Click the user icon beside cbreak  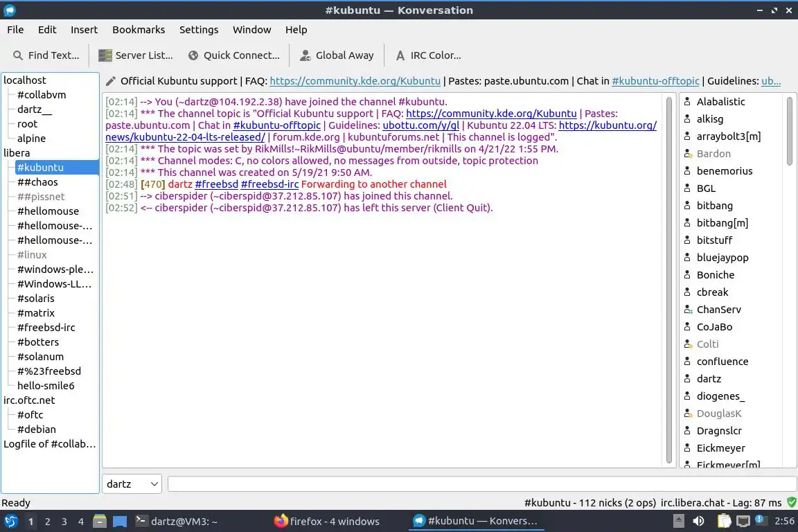click(x=688, y=292)
